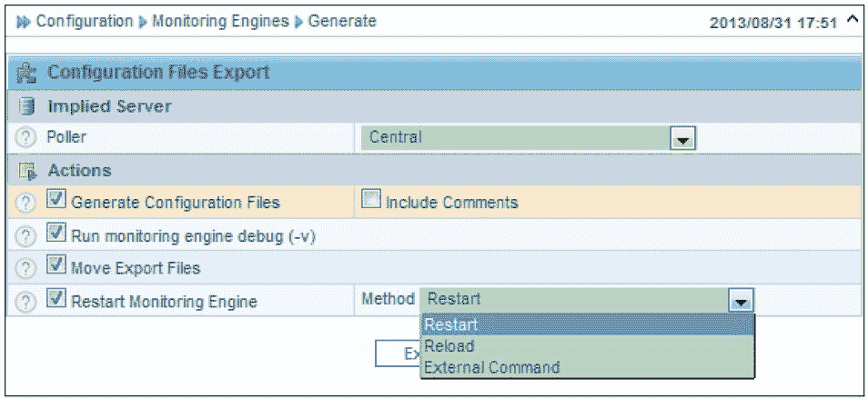
Task: Choose External Command method option
Action: pos(491,367)
